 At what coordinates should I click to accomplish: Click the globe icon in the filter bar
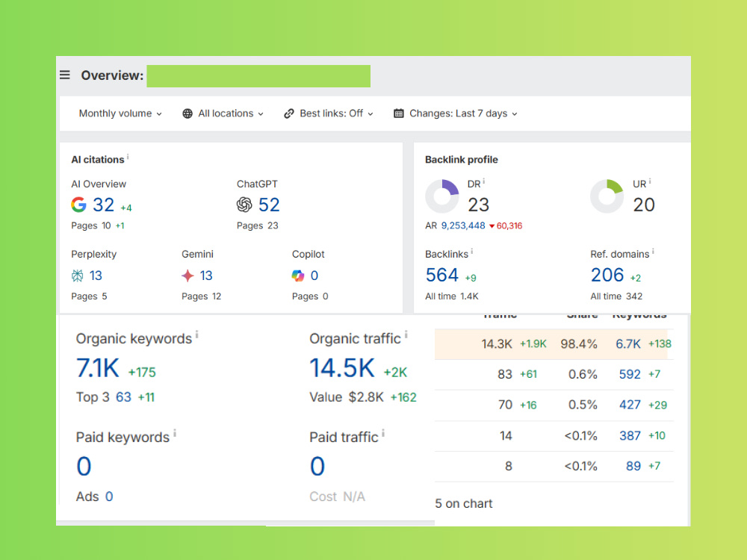point(187,113)
